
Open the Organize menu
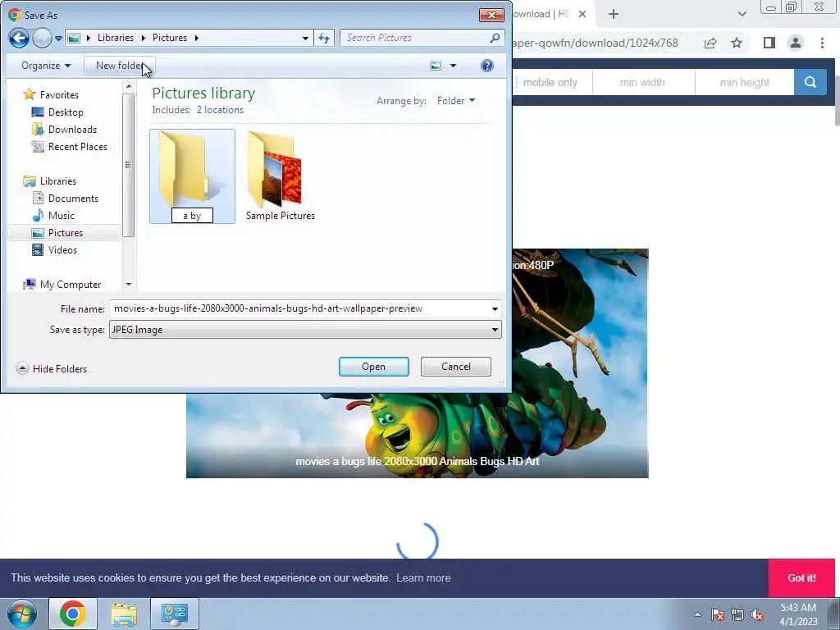pos(46,66)
